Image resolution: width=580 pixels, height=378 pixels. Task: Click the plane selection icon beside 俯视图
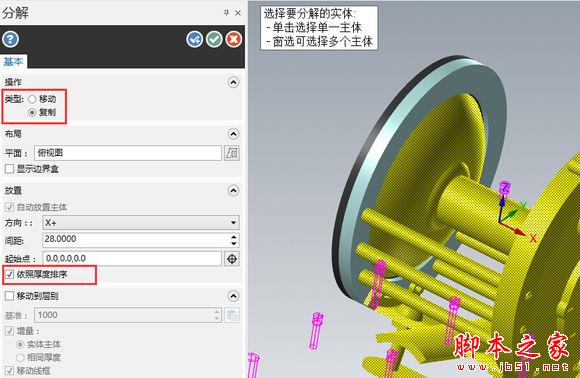(232, 153)
